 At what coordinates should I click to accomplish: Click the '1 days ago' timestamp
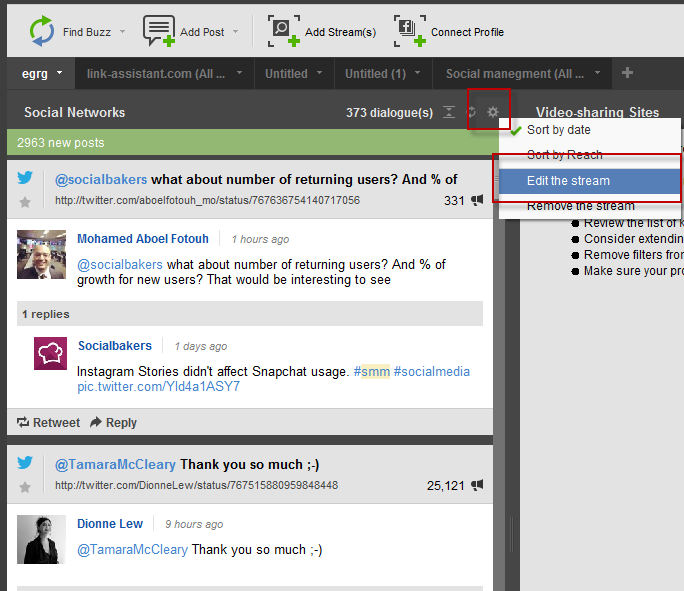coord(201,346)
